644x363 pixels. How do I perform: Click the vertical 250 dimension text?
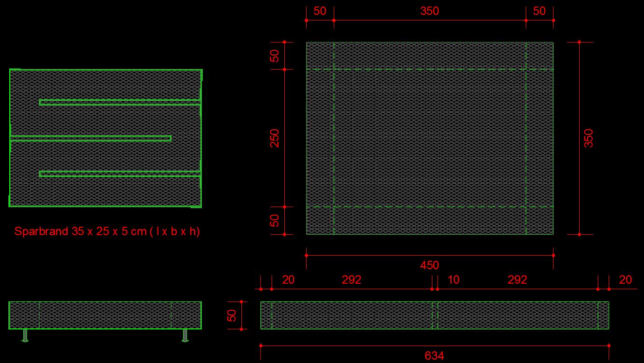[275, 138]
